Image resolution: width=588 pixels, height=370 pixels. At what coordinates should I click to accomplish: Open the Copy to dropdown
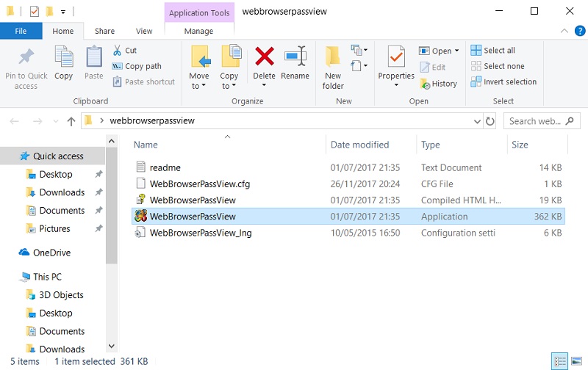point(229,68)
